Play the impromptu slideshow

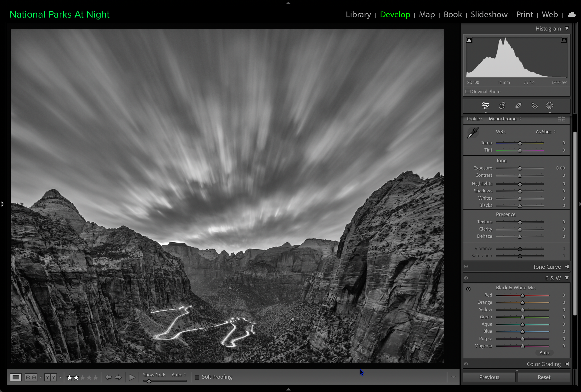(132, 377)
